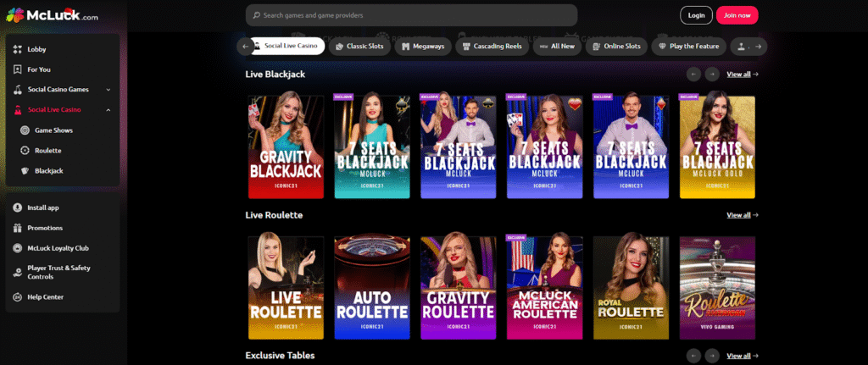Open the For You menu item
Viewport: 868px width, 365px height.
[63, 69]
